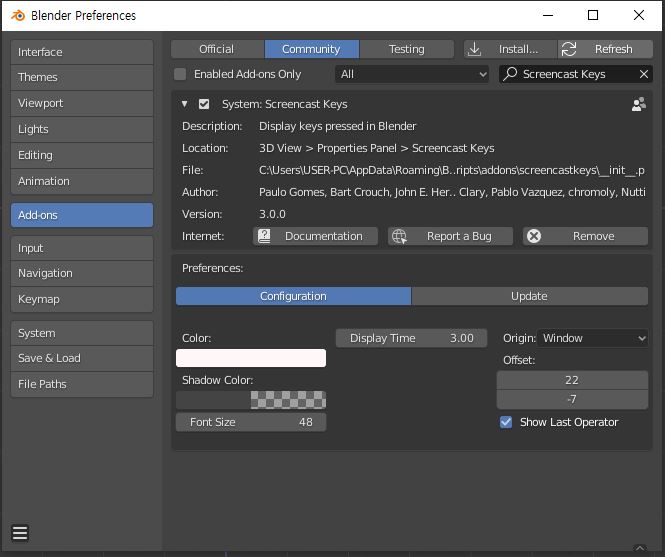Image resolution: width=665 pixels, height=557 pixels.
Task: Open the Navigation preferences section
Action: pos(82,273)
